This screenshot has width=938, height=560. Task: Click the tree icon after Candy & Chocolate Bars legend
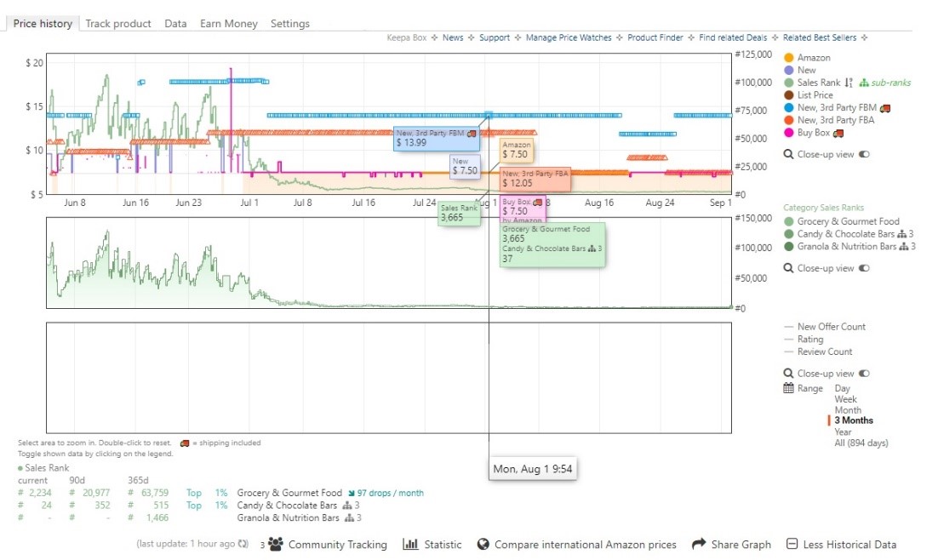(901, 234)
